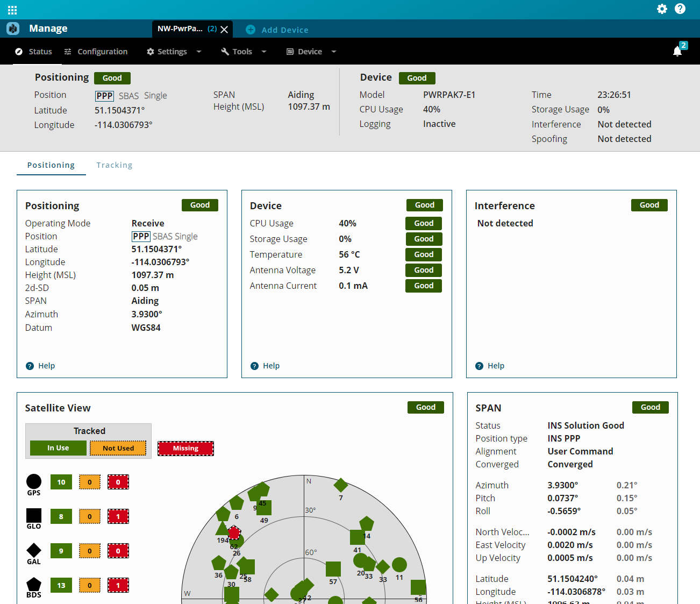Viewport: 700px width, 604px height.
Task: Open the Configuration menu item
Action: (96, 52)
